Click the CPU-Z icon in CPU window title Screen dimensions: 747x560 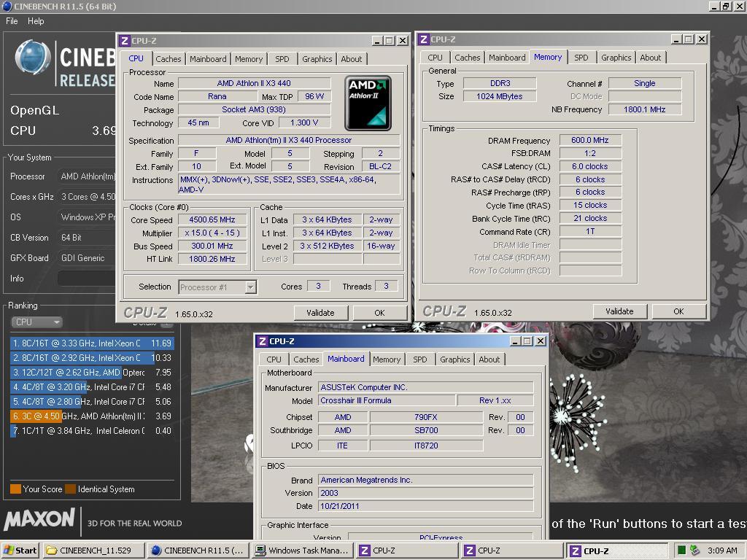tap(124, 41)
